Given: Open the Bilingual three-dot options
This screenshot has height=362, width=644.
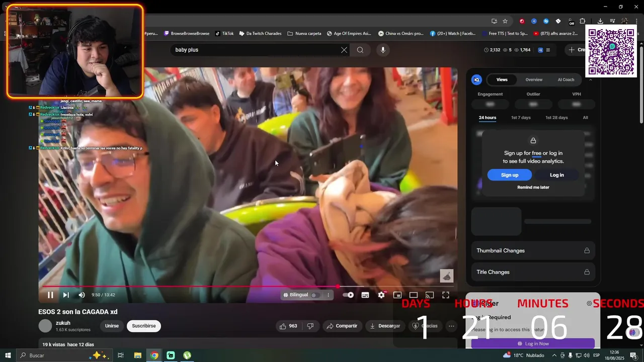Looking at the screenshot, I should pyautogui.click(x=328, y=295).
